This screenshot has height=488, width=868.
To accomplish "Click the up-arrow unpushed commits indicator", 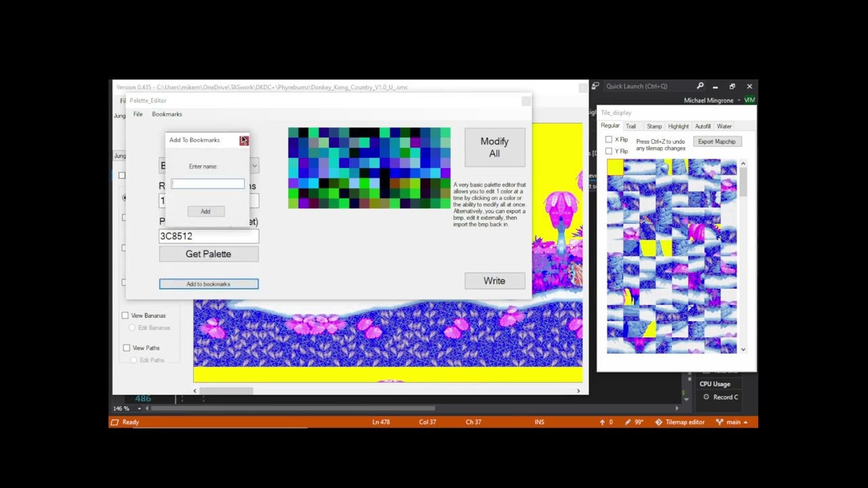I will tap(606, 422).
